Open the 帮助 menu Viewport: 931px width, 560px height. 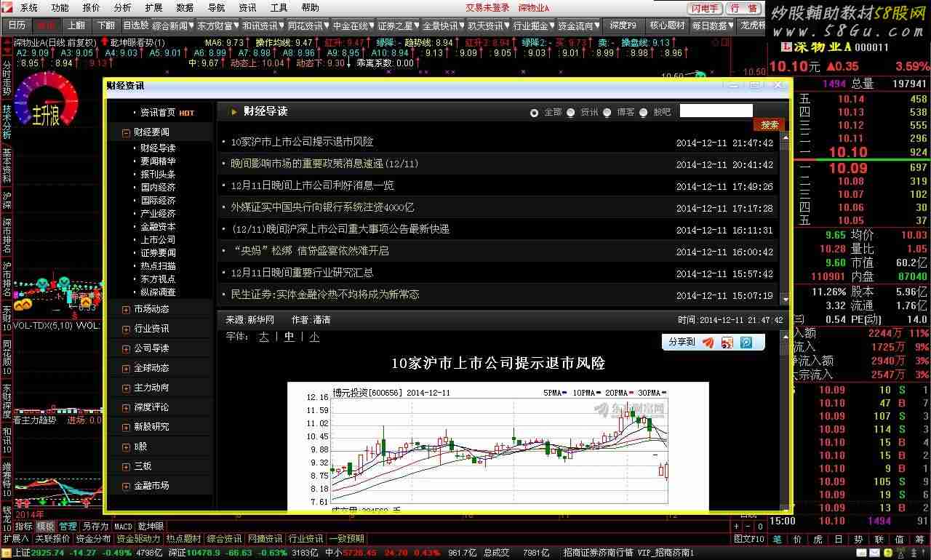(310, 8)
